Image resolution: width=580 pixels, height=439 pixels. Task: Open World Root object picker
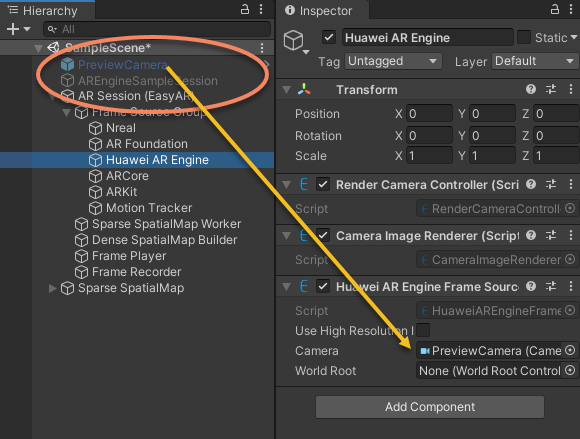pyautogui.click(x=570, y=371)
